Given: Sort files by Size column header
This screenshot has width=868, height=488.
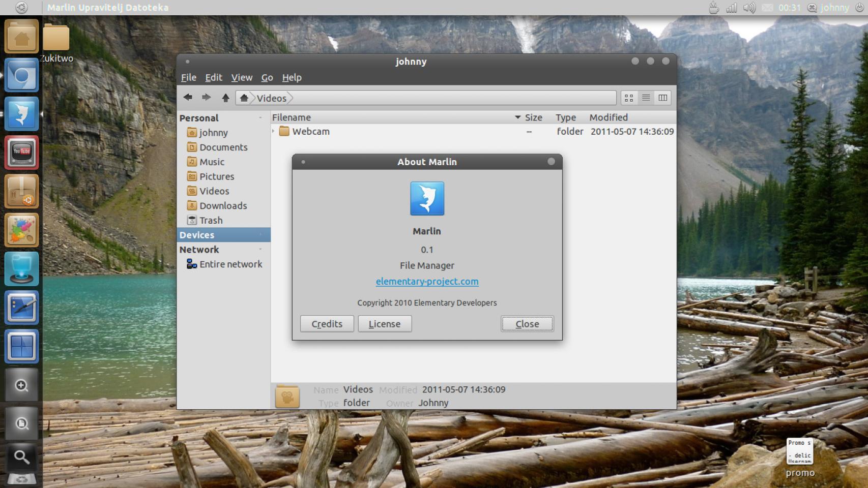Looking at the screenshot, I should coord(533,117).
